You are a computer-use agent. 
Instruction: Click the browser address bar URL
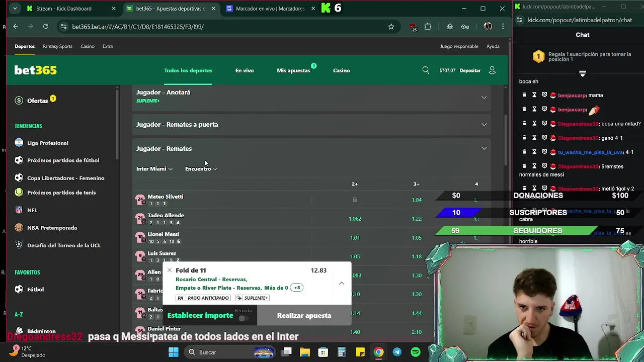pos(138,27)
